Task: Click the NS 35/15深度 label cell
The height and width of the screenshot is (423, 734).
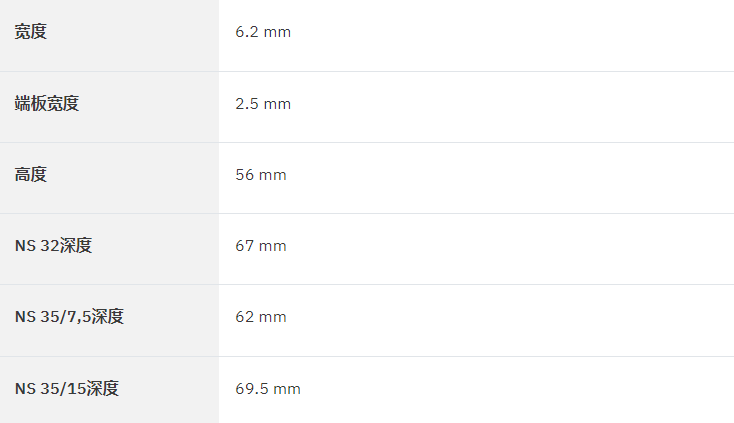Action: click(109, 390)
